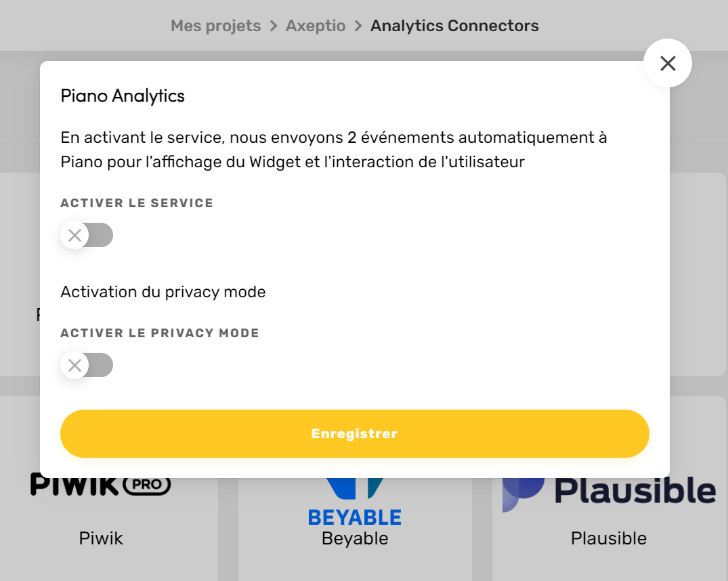Image resolution: width=728 pixels, height=581 pixels.
Task: Go to Mes projets breadcrumb
Action: point(215,26)
